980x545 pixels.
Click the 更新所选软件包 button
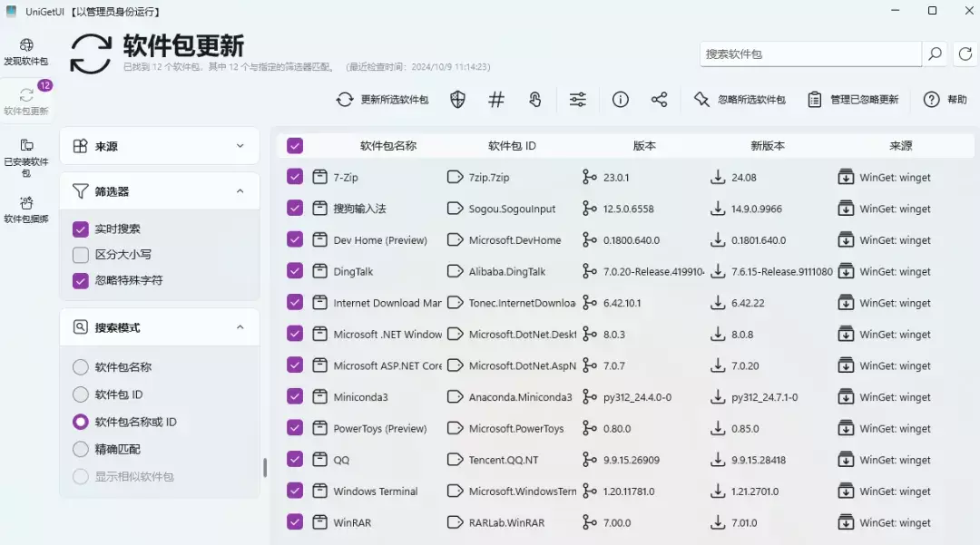[x=383, y=99]
